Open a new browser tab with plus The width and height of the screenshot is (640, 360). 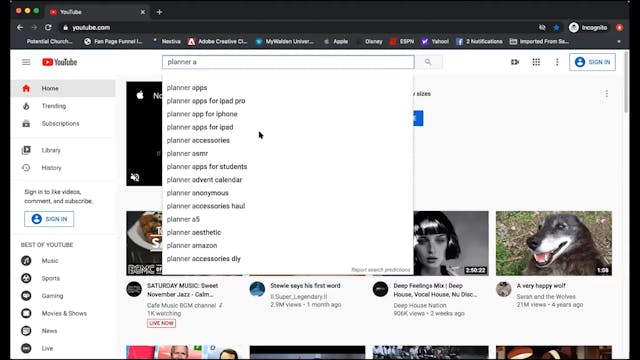click(160, 12)
